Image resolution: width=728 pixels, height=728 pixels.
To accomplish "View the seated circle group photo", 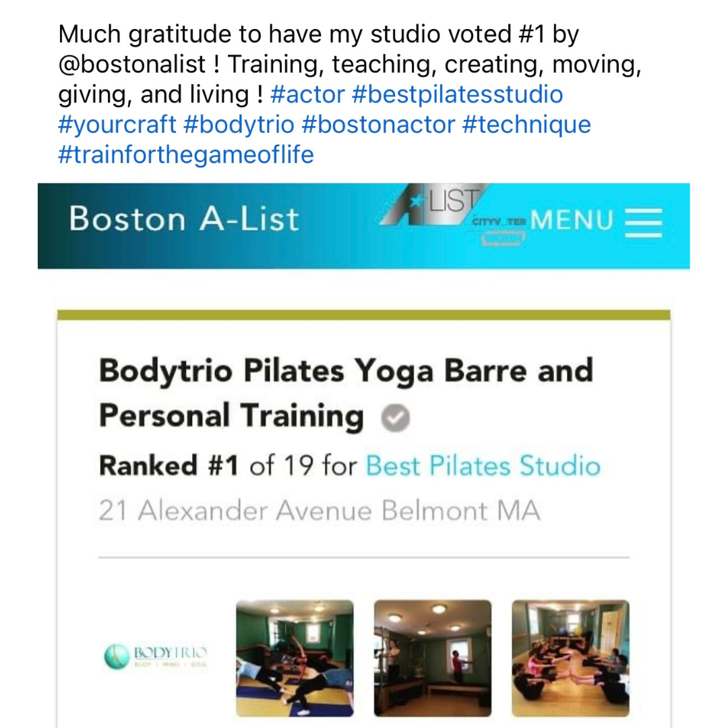I will pos(571,659).
